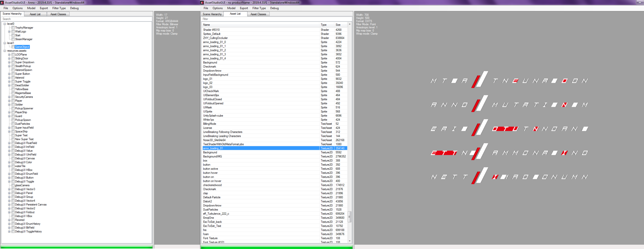Click the Filter field in Asset List
The image size is (644, 249).
[276, 19]
